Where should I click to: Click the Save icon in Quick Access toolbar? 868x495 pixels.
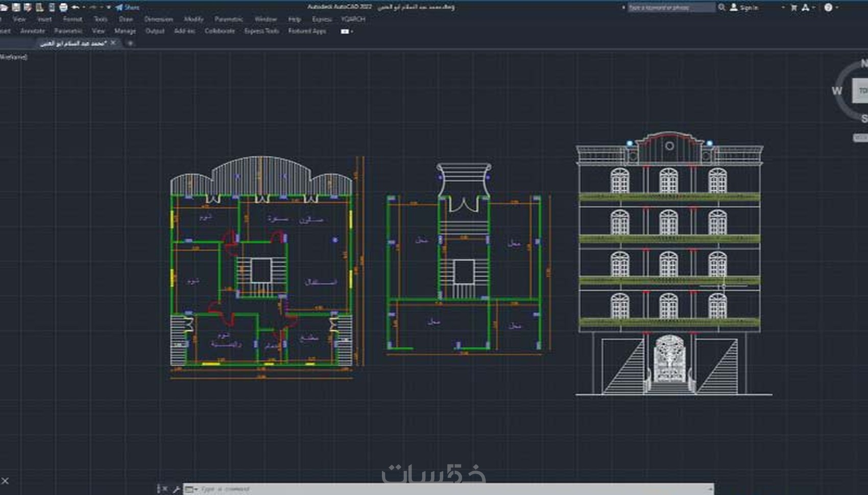coord(16,7)
